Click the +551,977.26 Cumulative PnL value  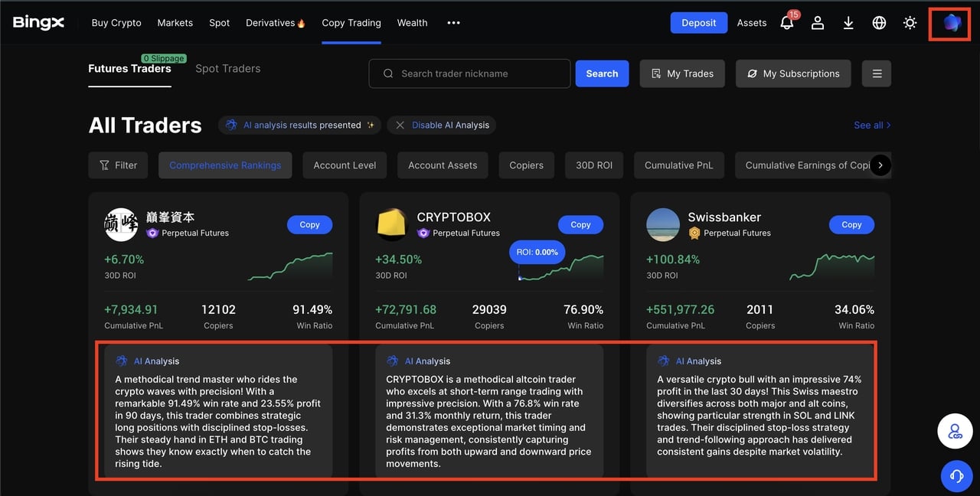[680, 309]
